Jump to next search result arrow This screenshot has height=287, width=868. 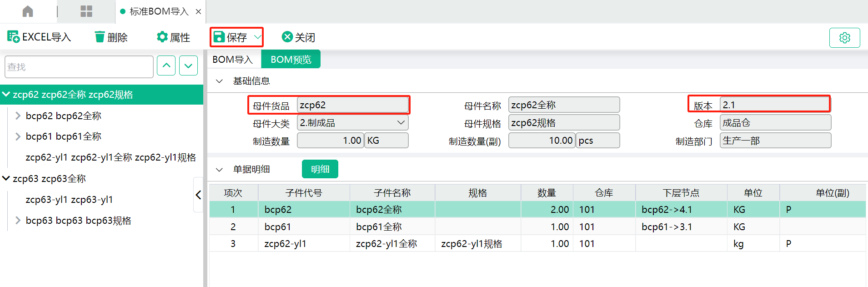(188, 66)
